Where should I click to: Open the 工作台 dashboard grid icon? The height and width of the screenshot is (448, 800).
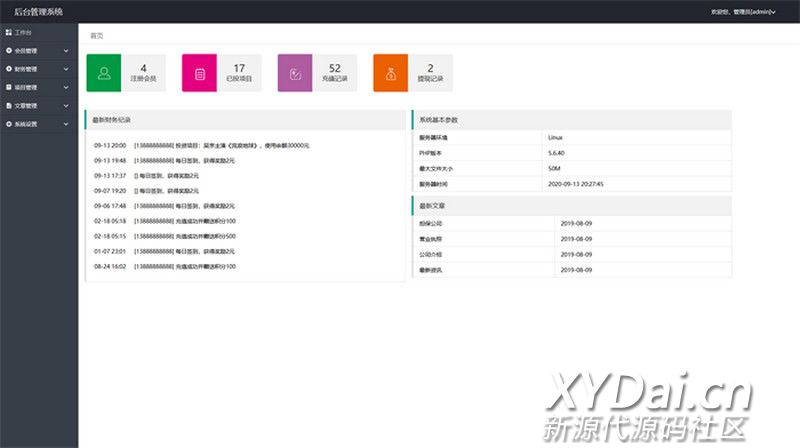tap(9, 32)
